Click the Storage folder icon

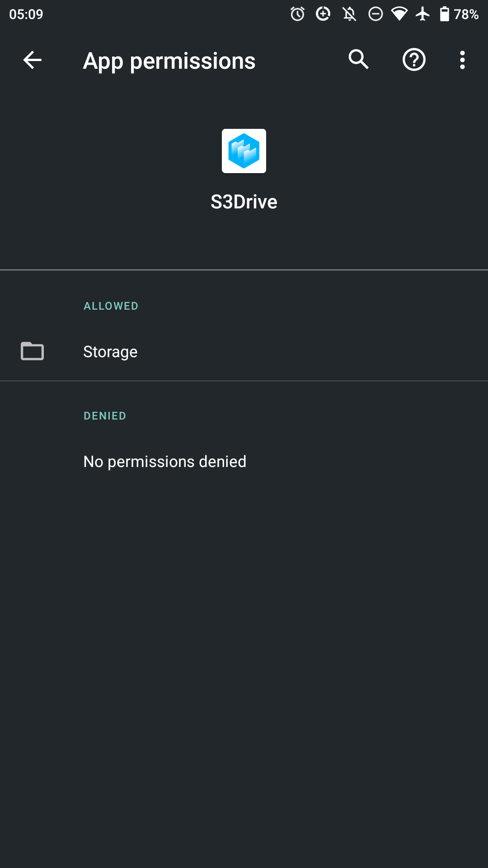[x=33, y=351]
